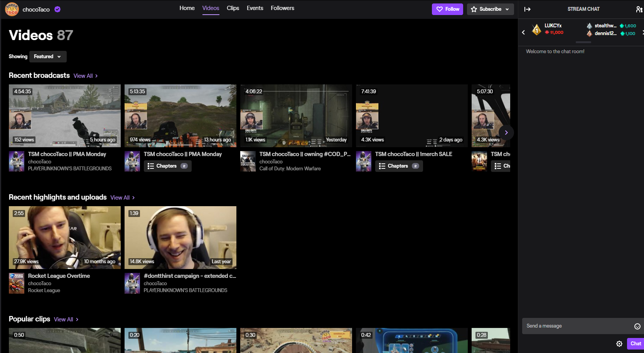Play the Rocket League Overtime highlight thumbnail
Image resolution: width=644 pixels, height=353 pixels.
[x=65, y=237]
